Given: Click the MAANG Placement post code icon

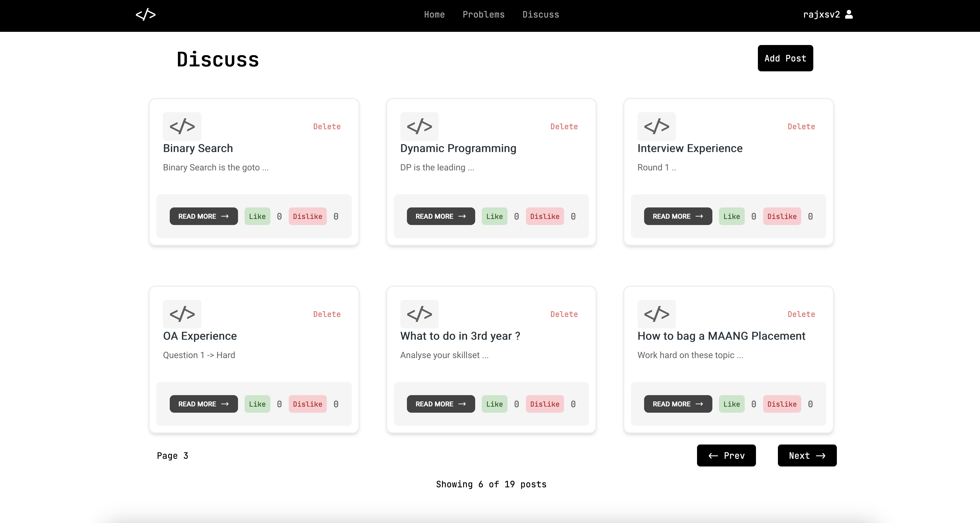Looking at the screenshot, I should 656,314.
